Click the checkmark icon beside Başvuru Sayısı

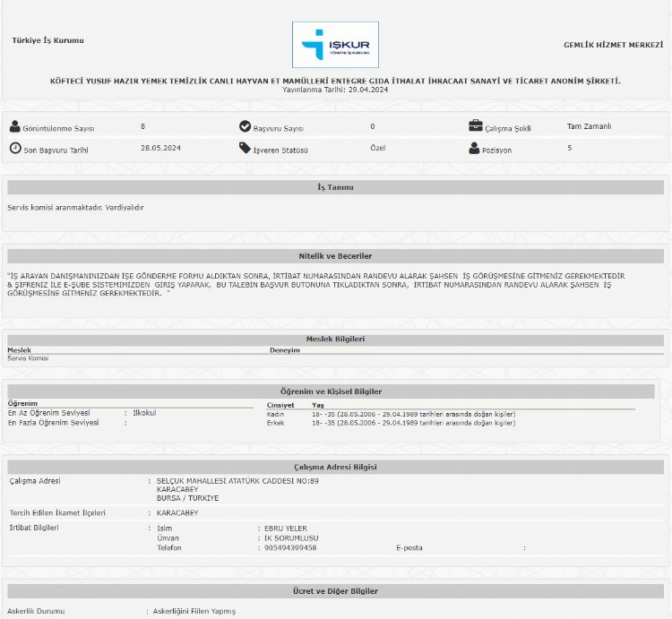[245, 127]
